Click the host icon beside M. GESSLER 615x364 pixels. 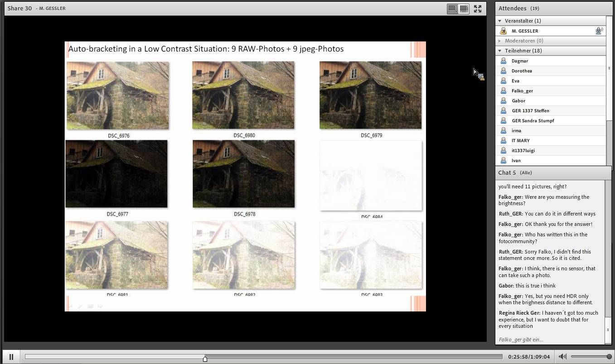(x=503, y=31)
